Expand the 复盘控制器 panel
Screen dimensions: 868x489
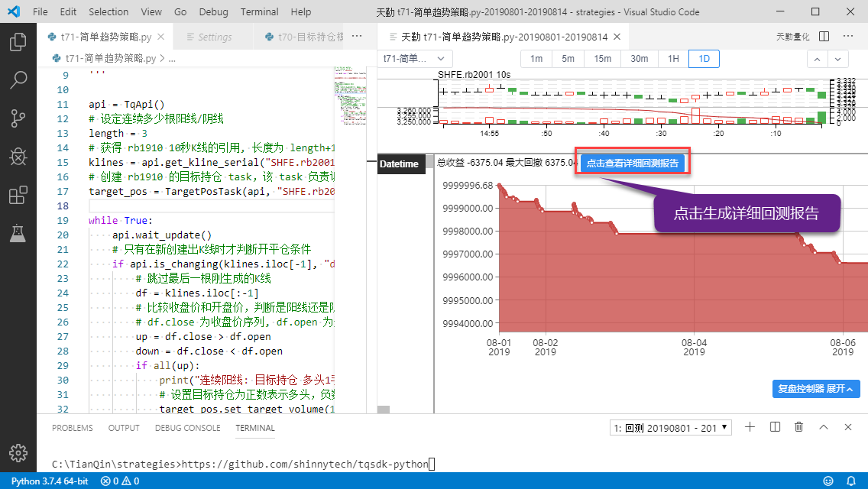(816, 389)
